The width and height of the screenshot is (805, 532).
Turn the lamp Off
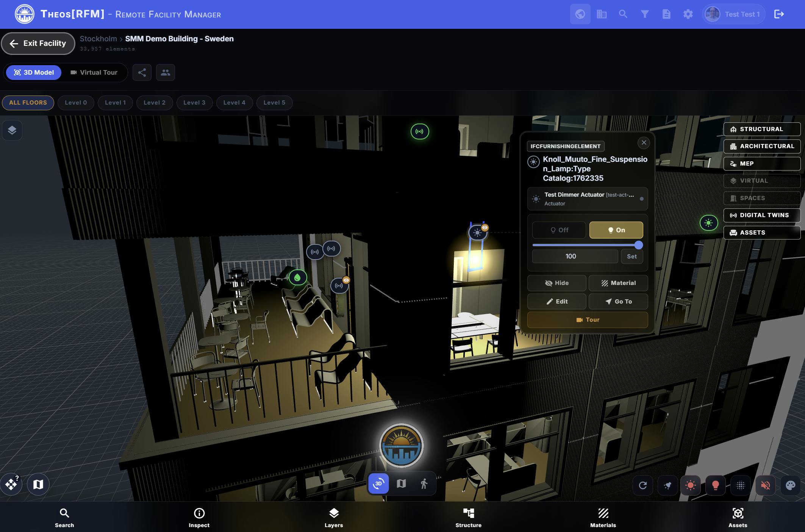[x=559, y=230]
